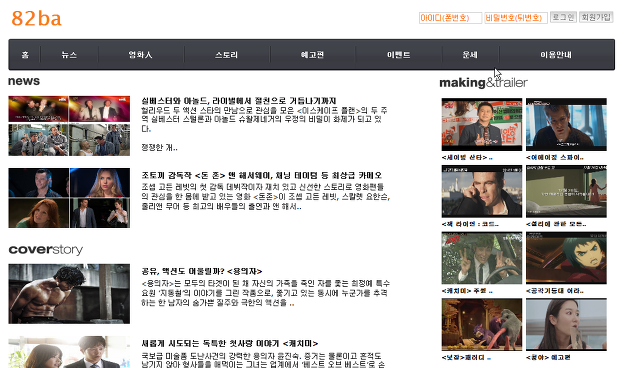The width and height of the screenshot is (640, 368).
Task: Click the <용의자> article summary paragraph
Action: pyautogui.click(x=266, y=293)
